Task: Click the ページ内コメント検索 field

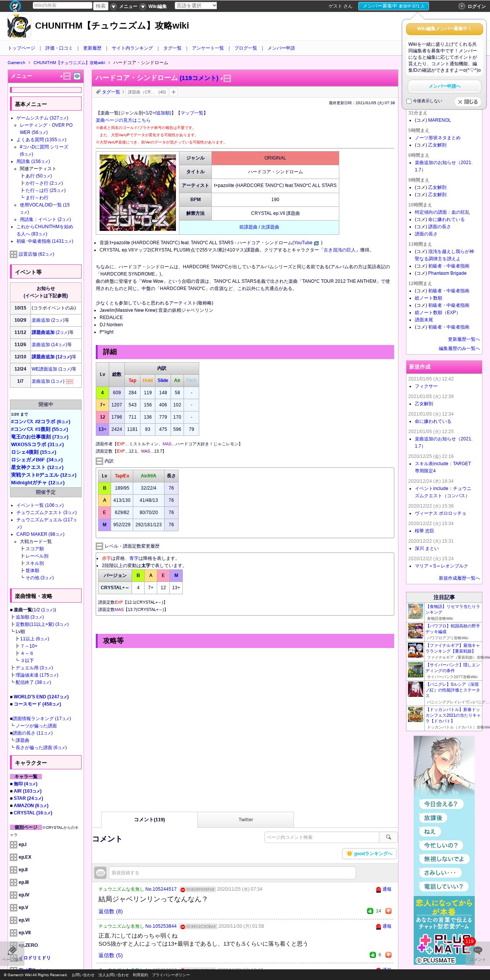Action: 322,837
